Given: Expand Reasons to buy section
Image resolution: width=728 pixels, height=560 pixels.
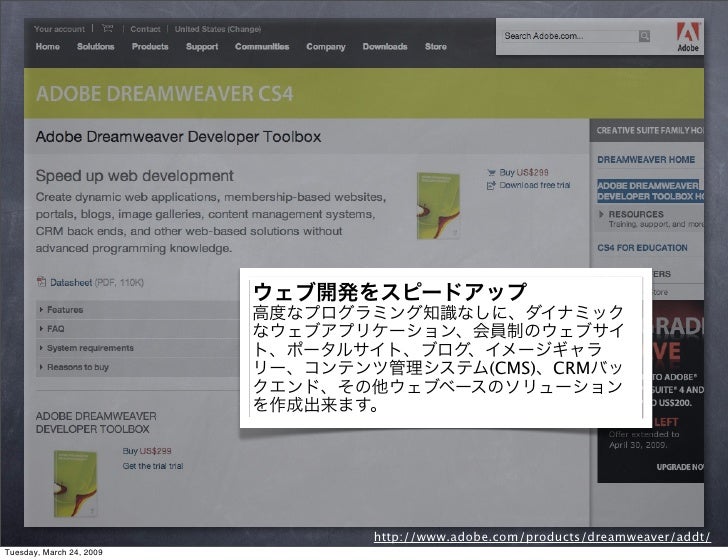Looking at the screenshot, I should click(x=137, y=367).
